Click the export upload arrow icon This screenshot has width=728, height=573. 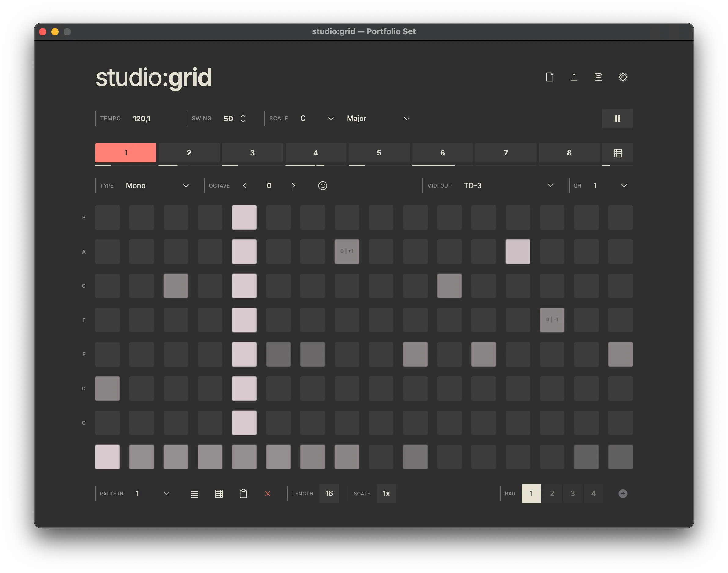(x=574, y=77)
